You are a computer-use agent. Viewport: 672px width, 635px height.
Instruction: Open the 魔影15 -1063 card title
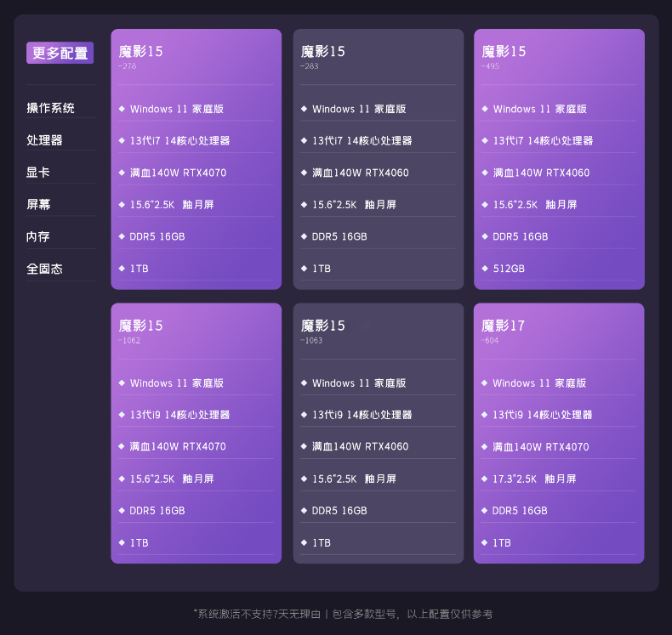click(323, 326)
